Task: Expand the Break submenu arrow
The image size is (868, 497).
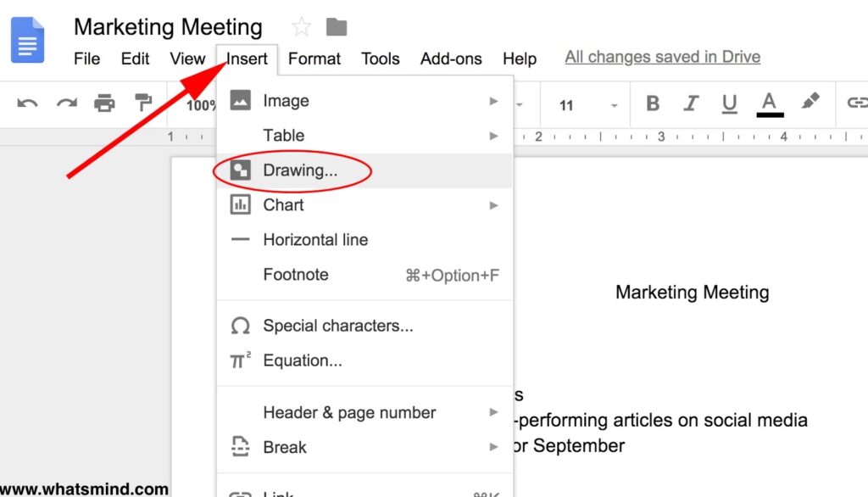Action: [x=494, y=447]
